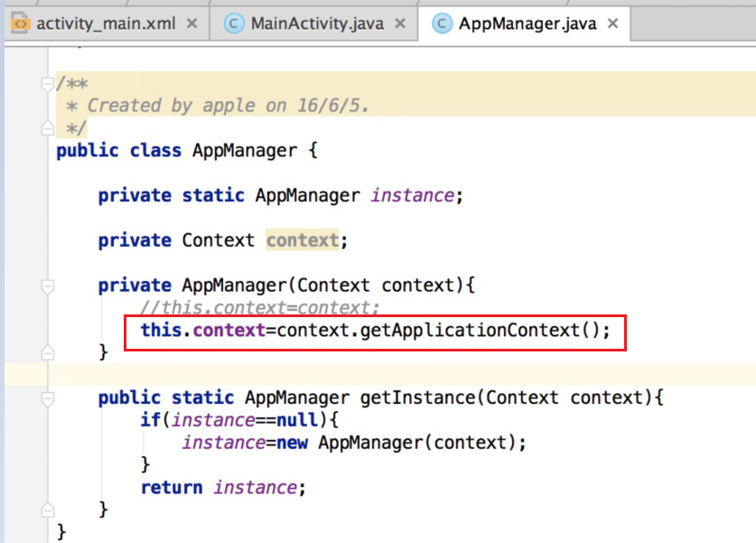Viewport: 756px width, 543px height.
Task: Click the class icon on AppManager.java tab
Action: pyautogui.click(x=442, y=23)
